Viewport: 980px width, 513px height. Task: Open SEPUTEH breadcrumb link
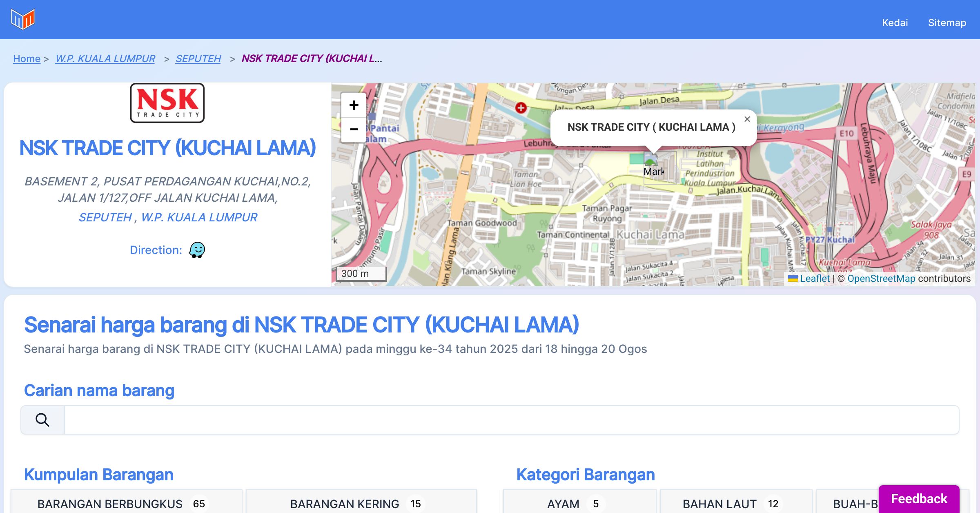click(198, 59)
